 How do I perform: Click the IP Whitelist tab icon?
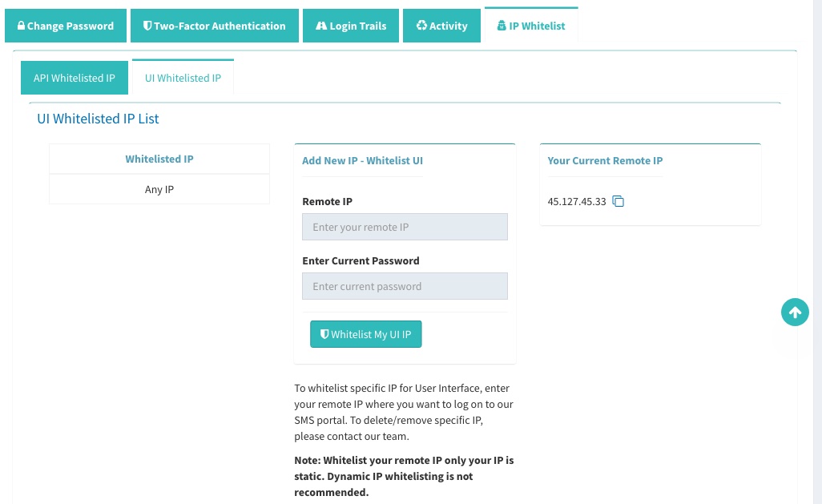pos(502,25)
